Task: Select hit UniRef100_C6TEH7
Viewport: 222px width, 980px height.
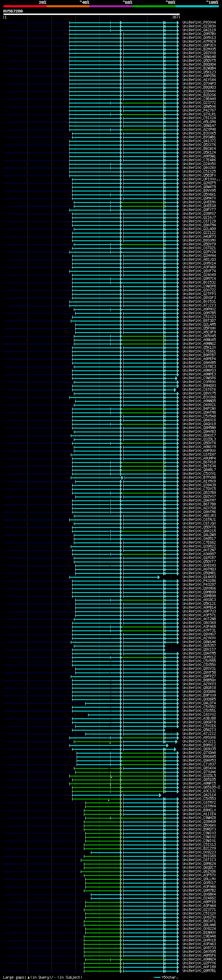Action: point(199,455)
